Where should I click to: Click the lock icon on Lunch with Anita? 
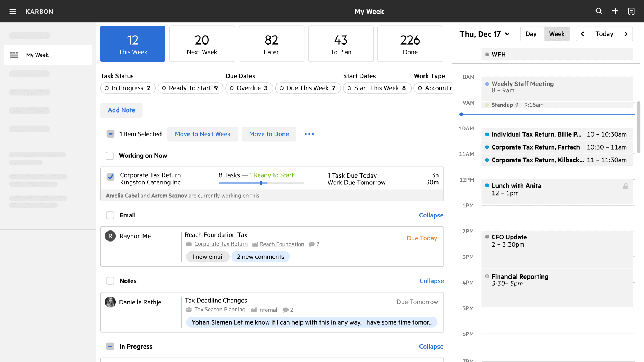coord(626,186)
